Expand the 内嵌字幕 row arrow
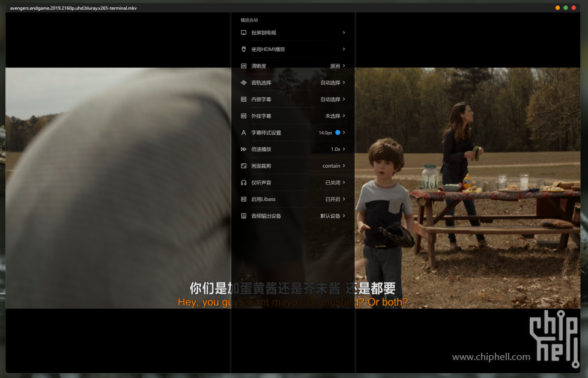This screenshot has height=378, width=588. [x=344, y=99]
